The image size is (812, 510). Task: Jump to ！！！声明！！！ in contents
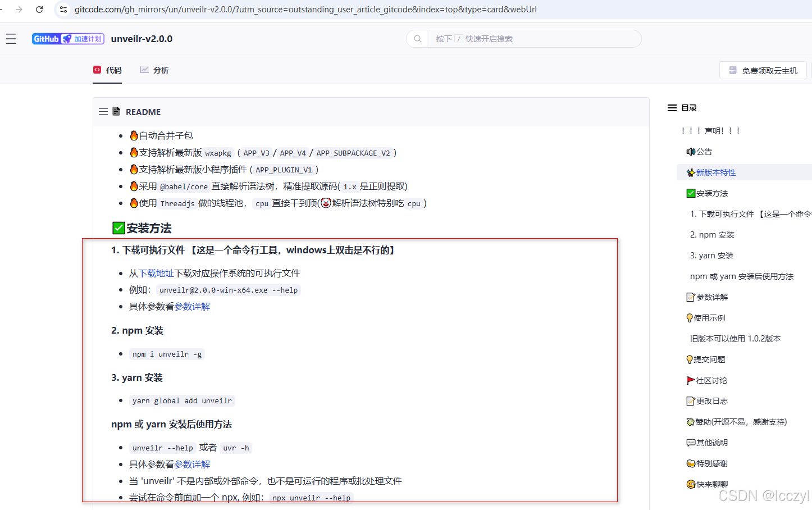pos(710,131)
